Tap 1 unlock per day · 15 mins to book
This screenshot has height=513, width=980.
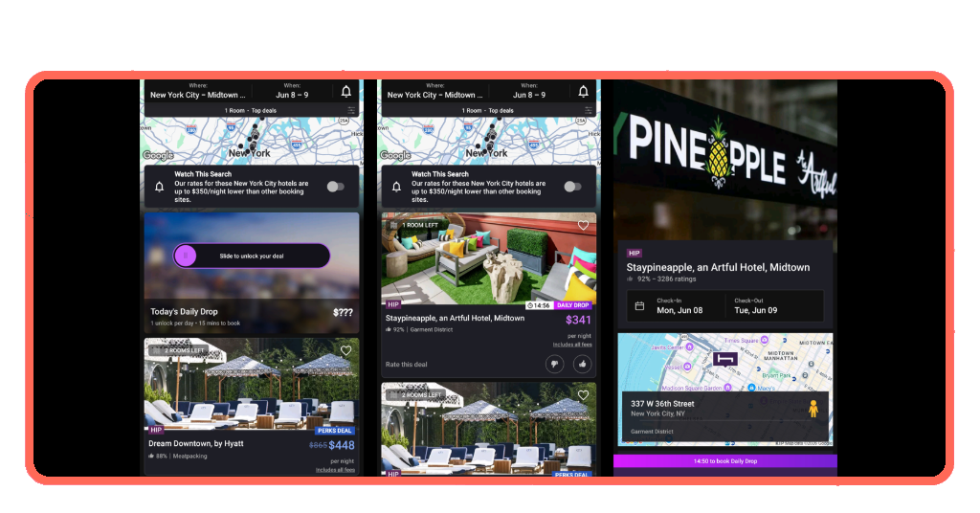pyautogui.click(x=195, y=323)
